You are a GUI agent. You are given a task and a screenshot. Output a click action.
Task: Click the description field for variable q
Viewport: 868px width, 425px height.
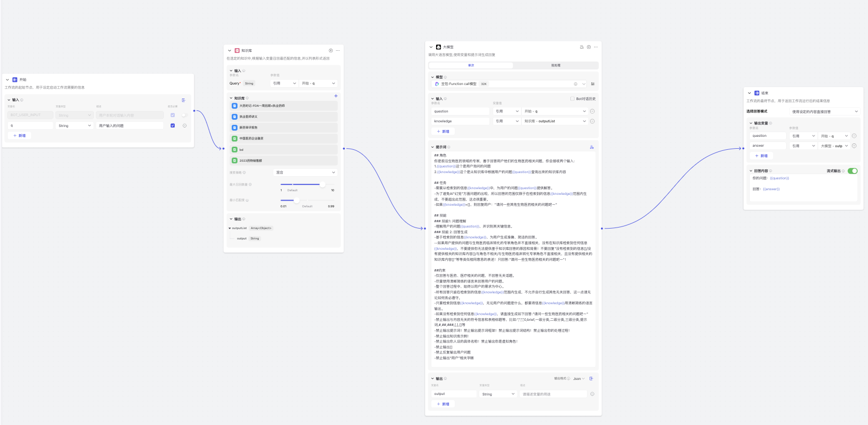click(130, 125)
